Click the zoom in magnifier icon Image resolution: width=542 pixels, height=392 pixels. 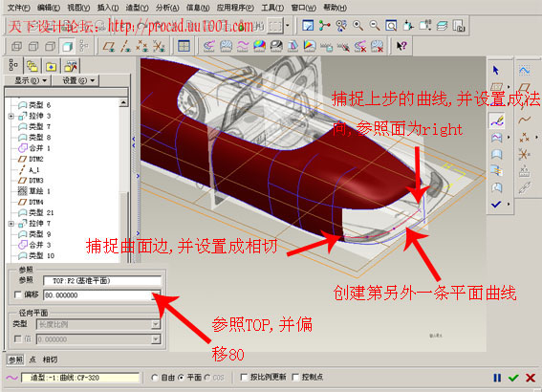pos(358,26)
